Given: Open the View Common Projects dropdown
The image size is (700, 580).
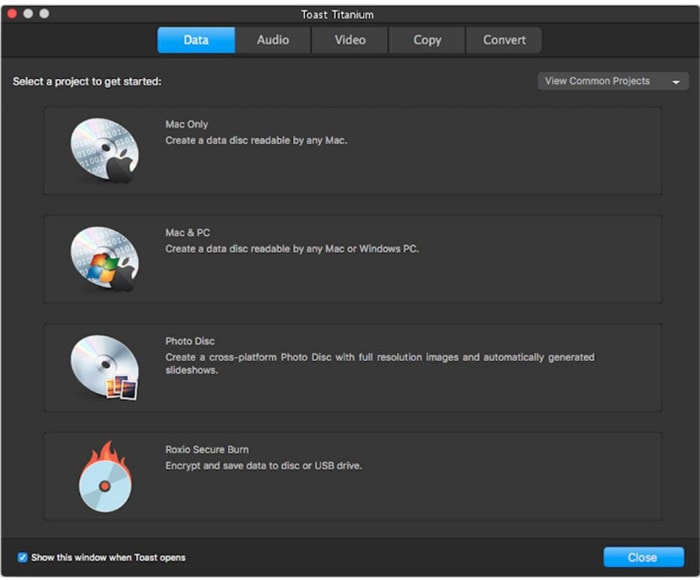Looking at the screenshot, I should click(x=613, y=81).
